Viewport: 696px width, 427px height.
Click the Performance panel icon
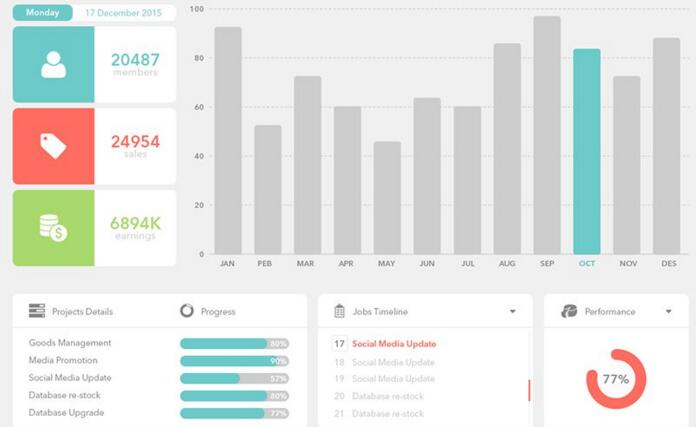(x=569, y=311)
